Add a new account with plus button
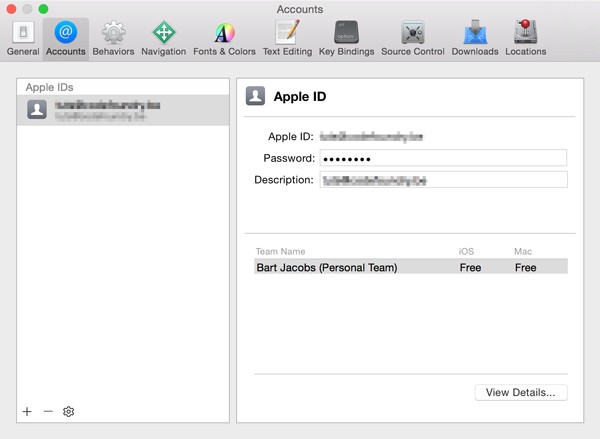This screenshot has height=439, width=600. click(27, 411)
